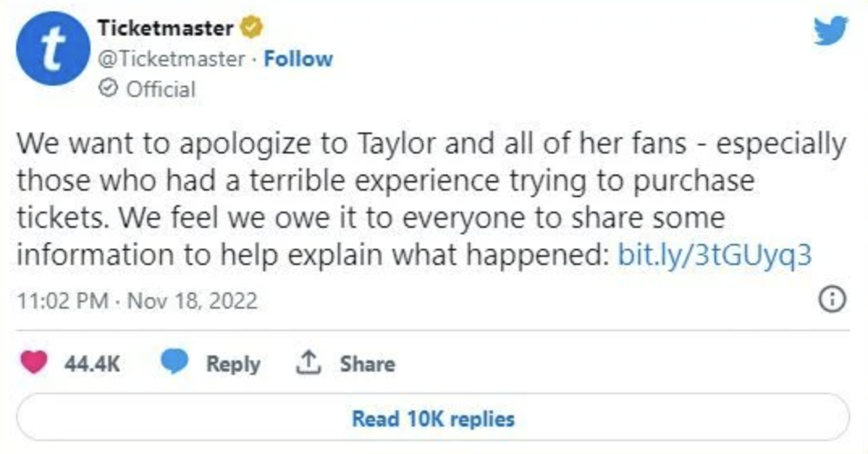
Task: Click the gold verified badge
Action: pos(251,27)
